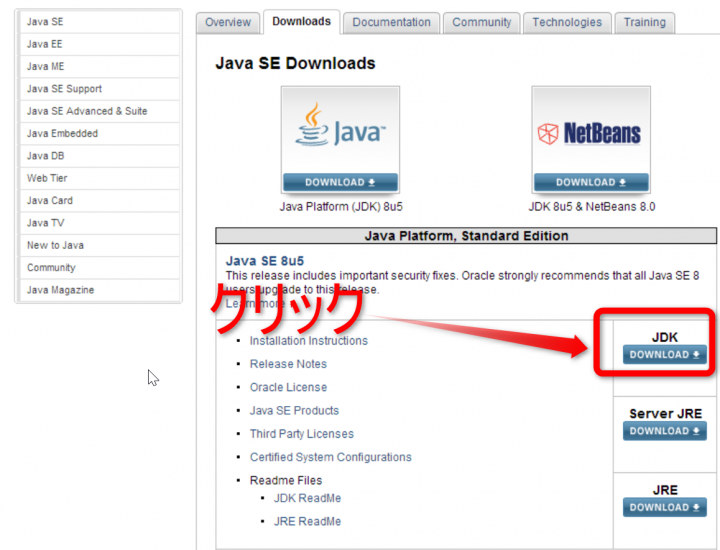The image size is (720, 550).
Task: Click the Readme Files label
Action: 286,480
